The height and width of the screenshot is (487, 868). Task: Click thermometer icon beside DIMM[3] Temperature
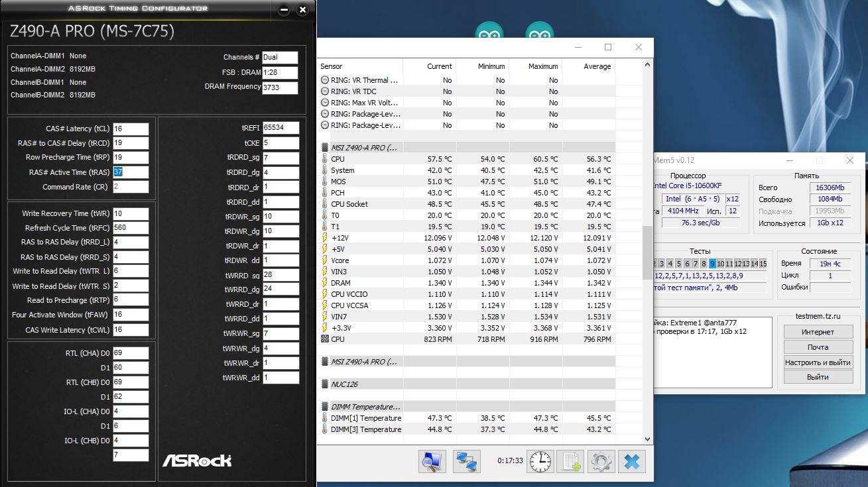tap(325, 429)
